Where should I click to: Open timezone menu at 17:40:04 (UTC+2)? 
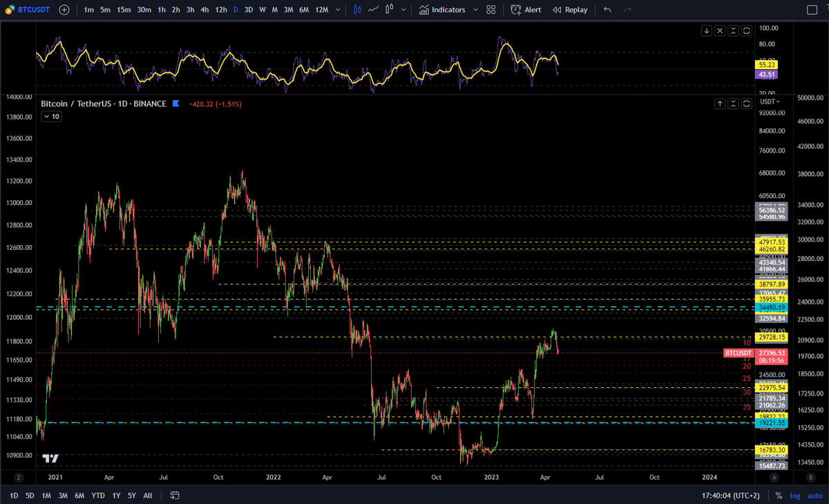click(x=732, y=495)
